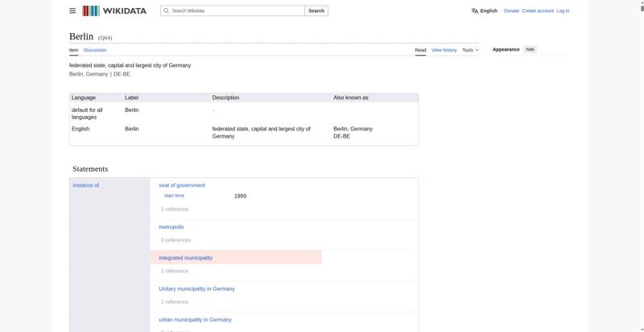Screen dimensions: 644x332
Task: Expand 0 references under metropolis
Action: click(x=175, y=239)
